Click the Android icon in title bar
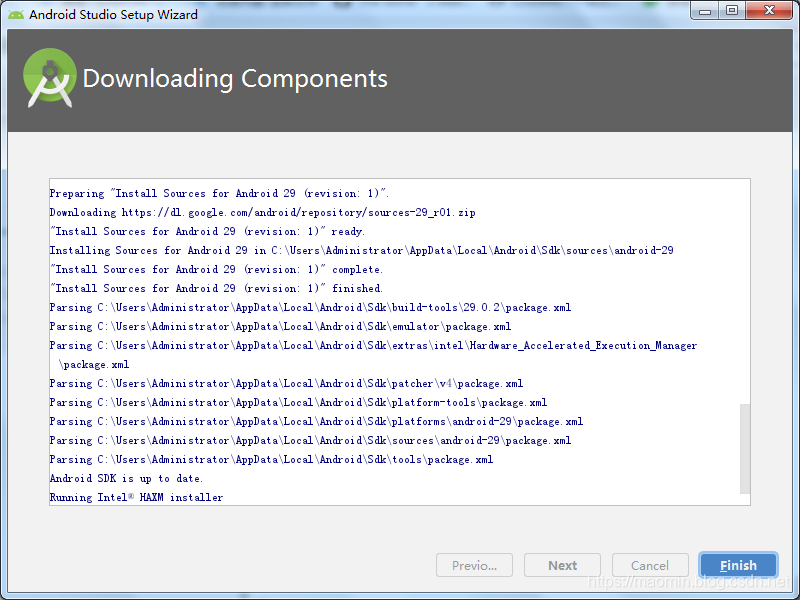This screenshot has height=600, width=800. [16, 14]
